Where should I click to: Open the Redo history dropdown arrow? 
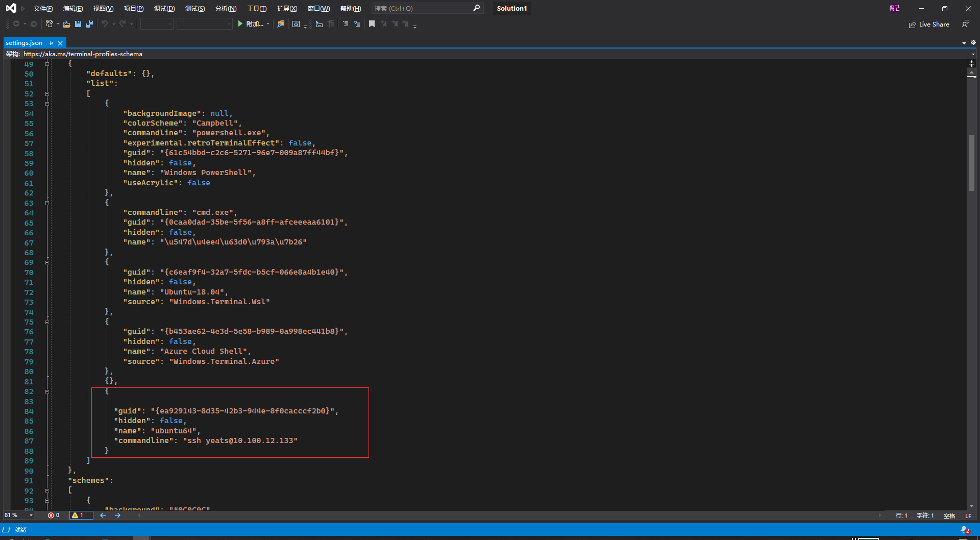[x=132, y=24]
